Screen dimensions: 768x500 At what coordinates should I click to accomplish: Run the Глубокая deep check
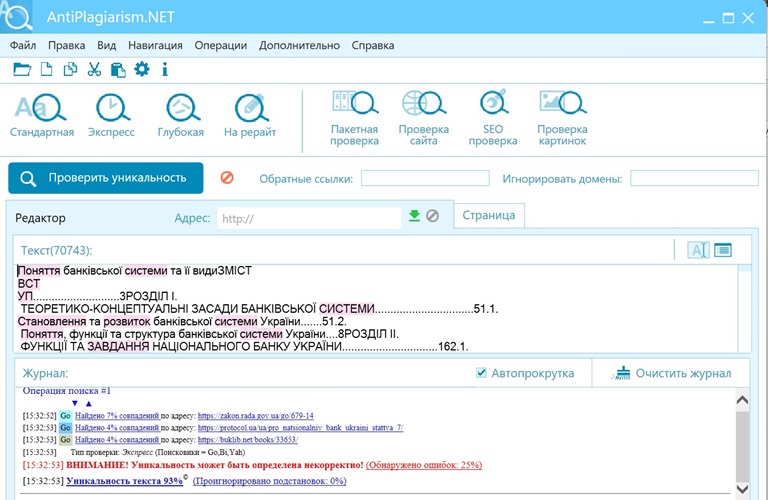[181, 116]
